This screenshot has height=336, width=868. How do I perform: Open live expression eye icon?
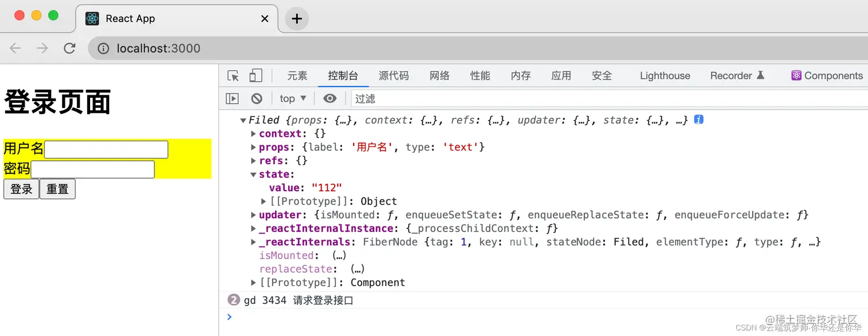click(330, 98)
